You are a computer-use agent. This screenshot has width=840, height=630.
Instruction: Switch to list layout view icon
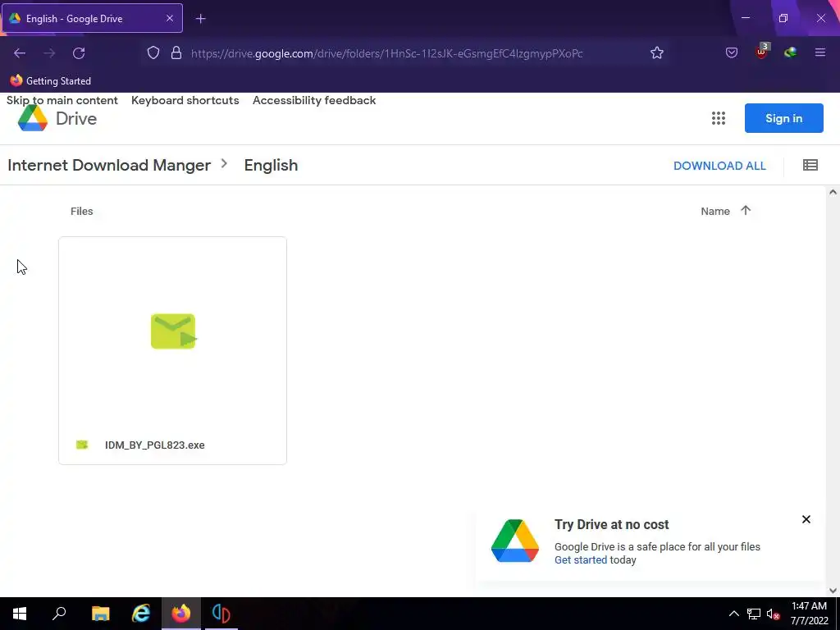(x=810, y=165)
